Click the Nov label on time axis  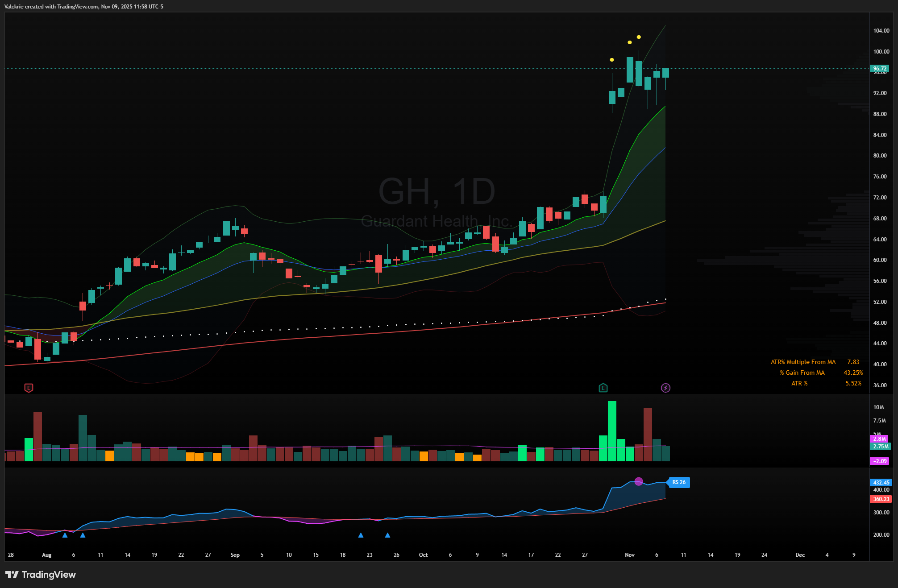[x=629, y=555]
